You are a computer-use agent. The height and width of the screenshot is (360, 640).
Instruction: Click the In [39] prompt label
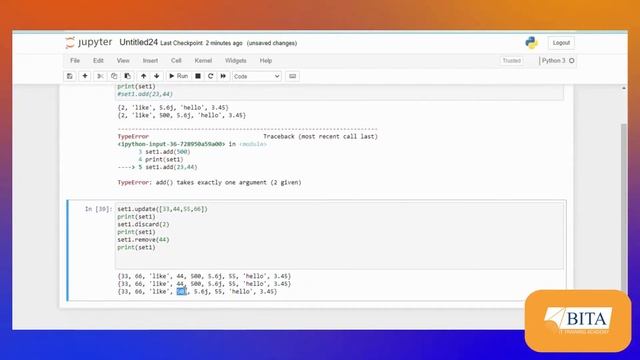tap(98, 209)
